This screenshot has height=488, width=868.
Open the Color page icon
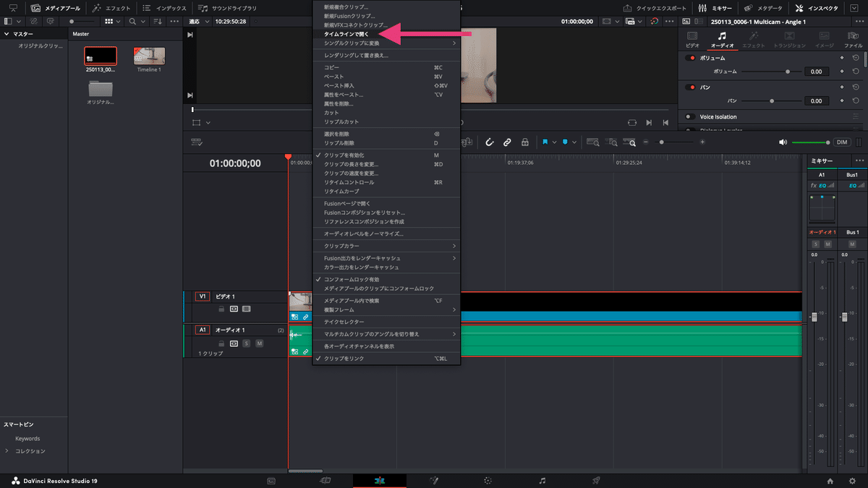(x=488, y=480)
